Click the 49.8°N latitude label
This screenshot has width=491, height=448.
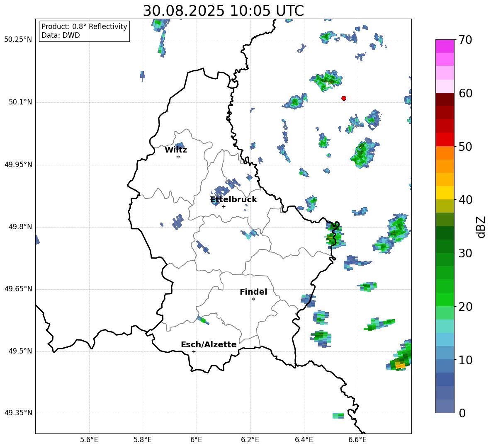coord(20,227)
